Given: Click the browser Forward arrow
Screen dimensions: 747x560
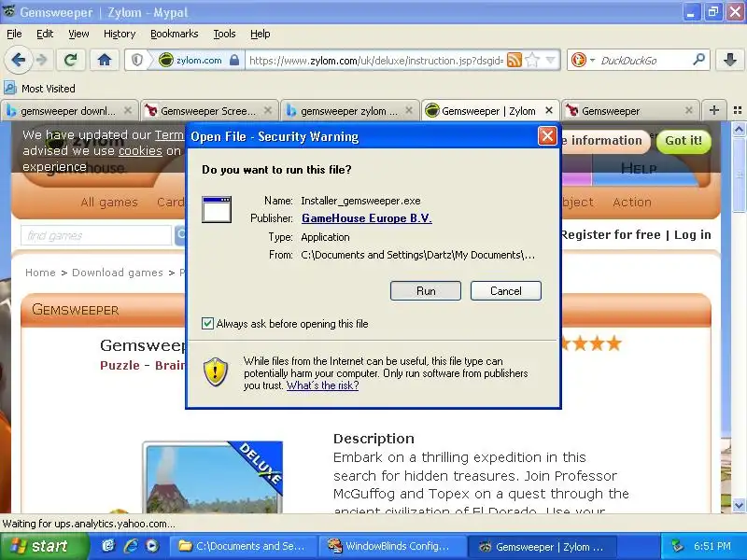Looking at the screenshot, I should point(42,60).
